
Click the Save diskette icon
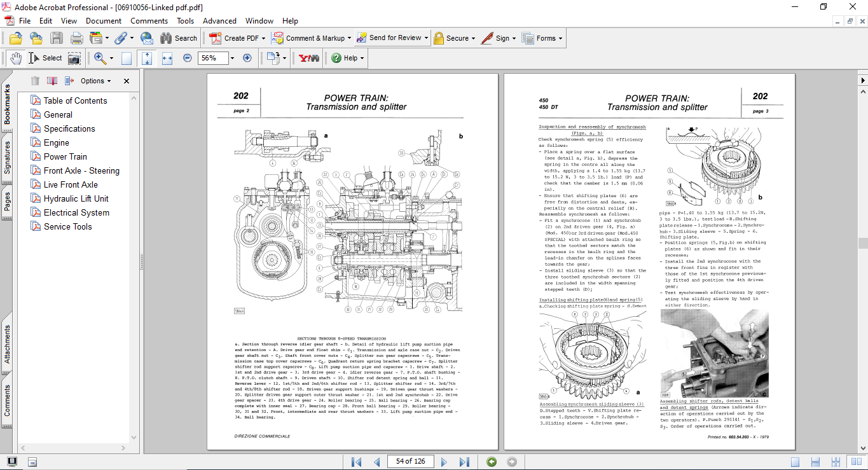(x=57, y=38)
